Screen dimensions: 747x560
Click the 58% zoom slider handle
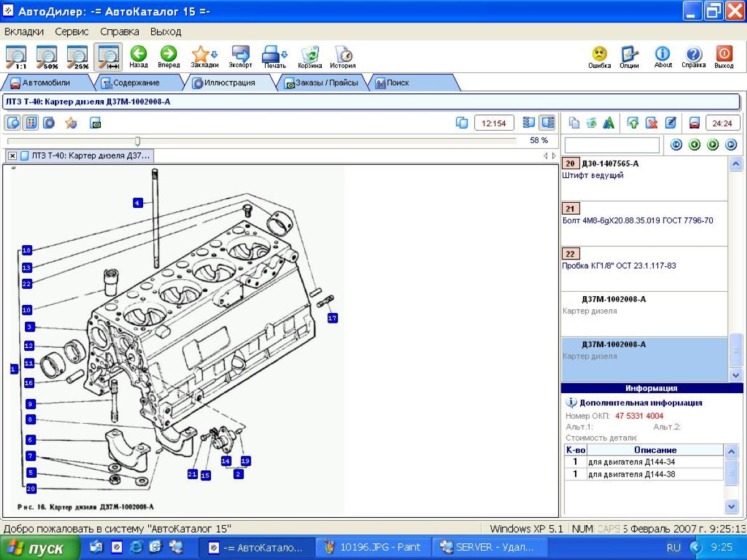click(x=138, y=141)
